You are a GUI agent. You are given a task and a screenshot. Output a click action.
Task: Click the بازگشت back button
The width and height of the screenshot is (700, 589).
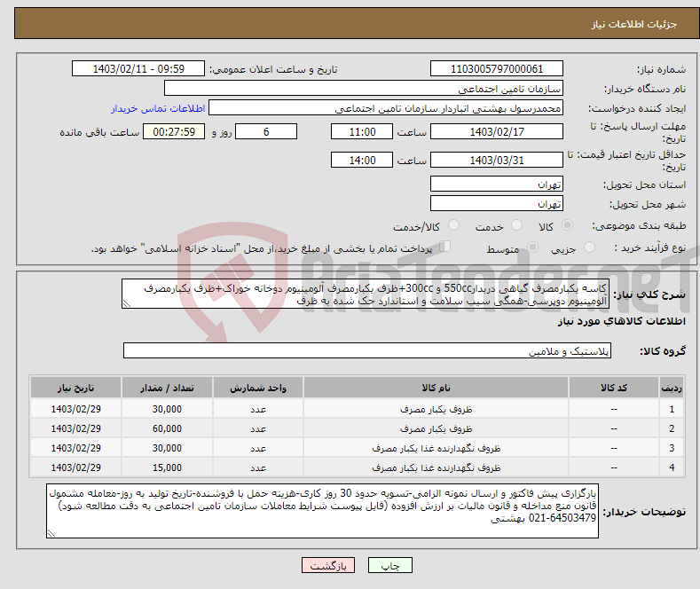tap(328, 565)
